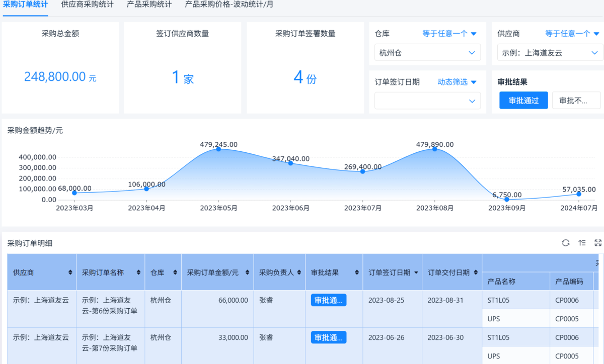Toggle the 审批不... filter option

click(576, 100)
